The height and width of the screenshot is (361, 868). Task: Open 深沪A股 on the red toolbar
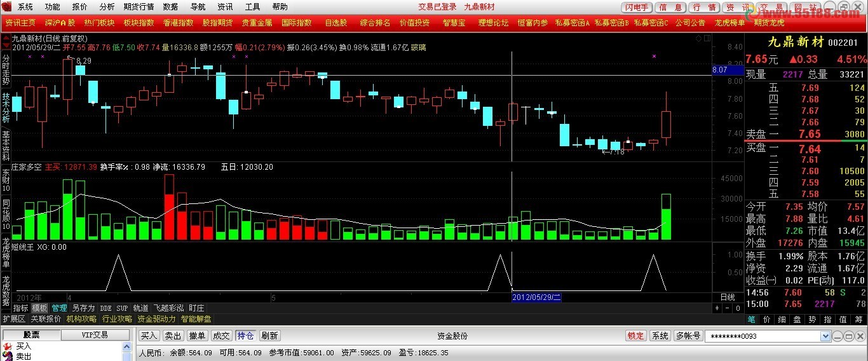pyautogui.click(x=60, y=22)
